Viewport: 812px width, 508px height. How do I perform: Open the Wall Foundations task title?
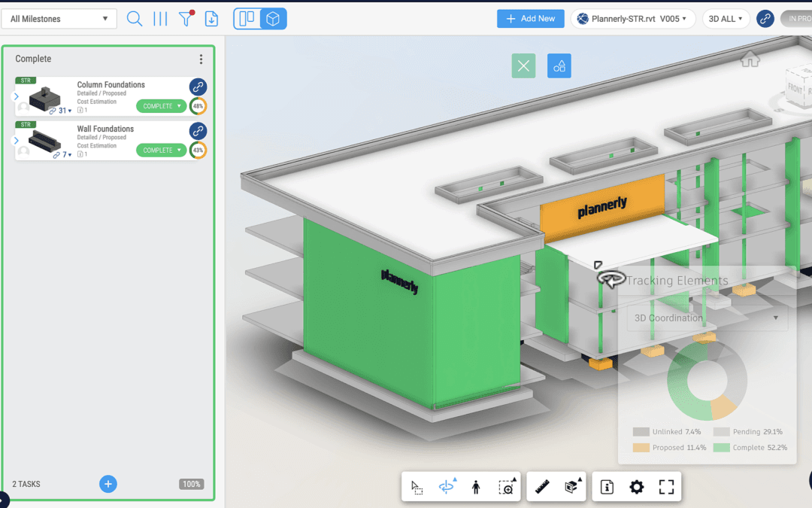point(105,129)
